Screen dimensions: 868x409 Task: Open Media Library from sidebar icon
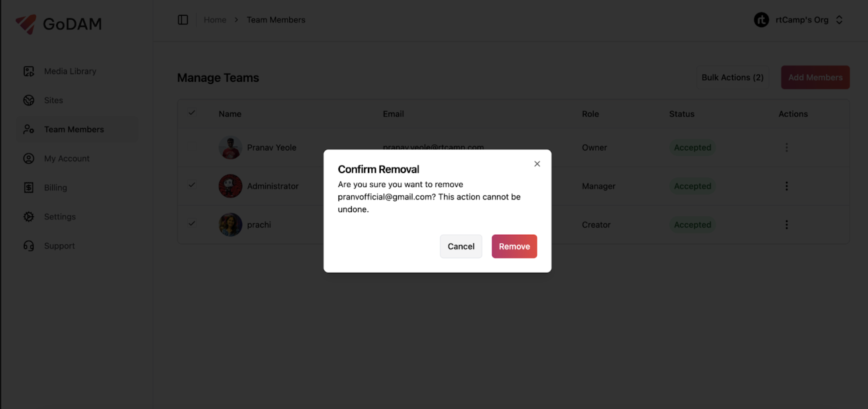29,71
